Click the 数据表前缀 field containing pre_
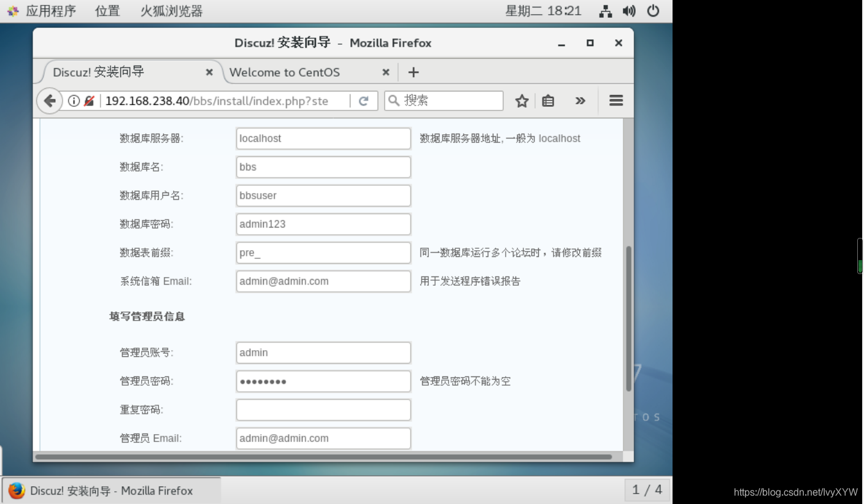 pos(323,253)
